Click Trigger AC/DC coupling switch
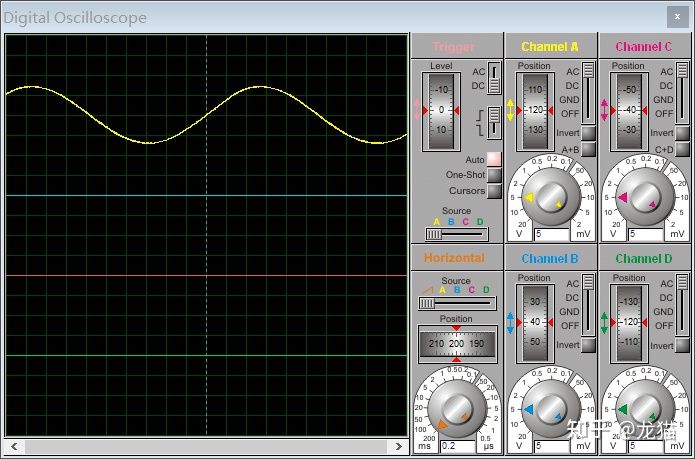 [494, 78]
